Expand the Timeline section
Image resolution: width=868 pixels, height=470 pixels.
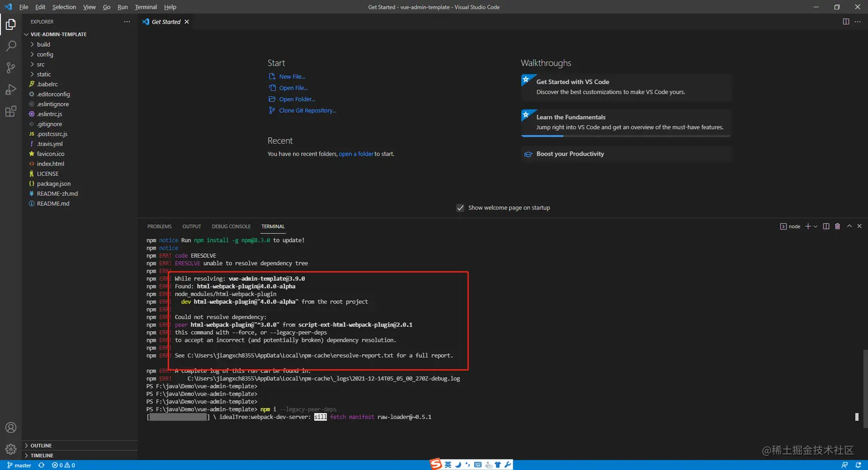[80, 456]
